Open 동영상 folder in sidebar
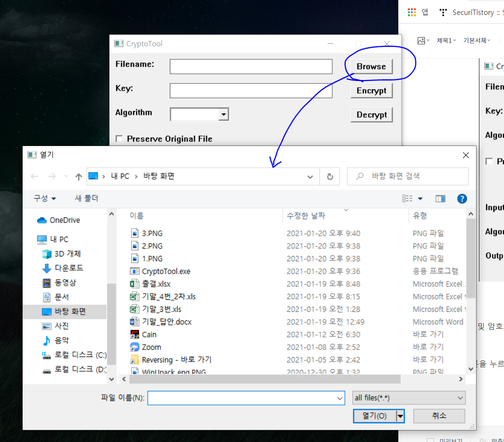The image size is (504, 442). (59, 282)
